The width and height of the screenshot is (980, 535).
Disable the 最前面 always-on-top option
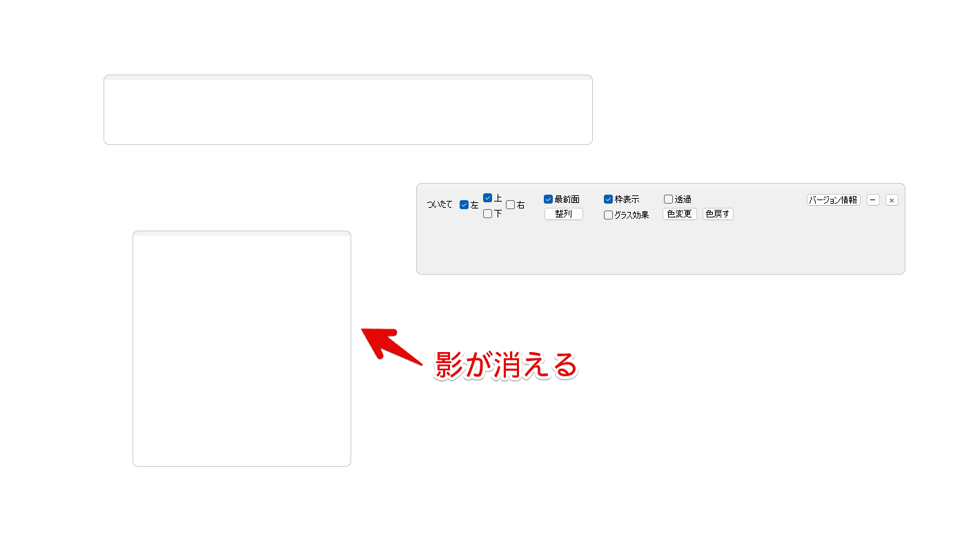point(549,200)
